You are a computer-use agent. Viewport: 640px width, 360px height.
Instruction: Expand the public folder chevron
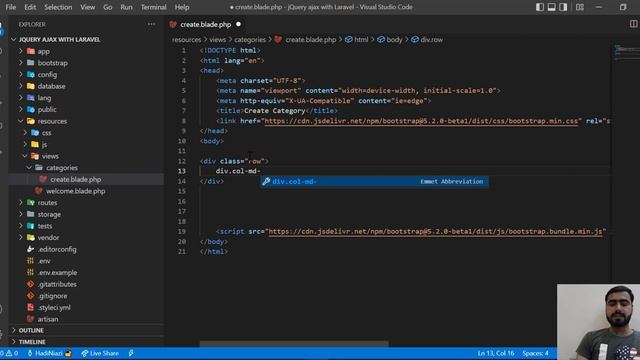point(21,109)
